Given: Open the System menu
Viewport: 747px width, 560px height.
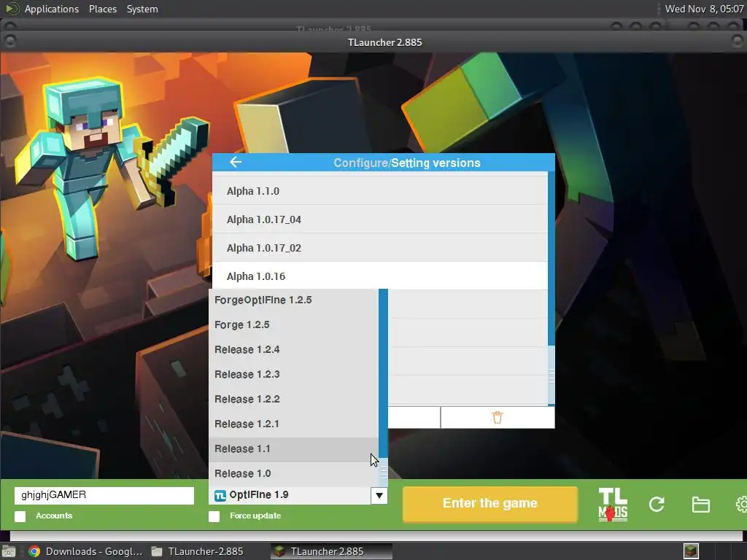Looking at the screenshot, I should click(x=142, y=9).
